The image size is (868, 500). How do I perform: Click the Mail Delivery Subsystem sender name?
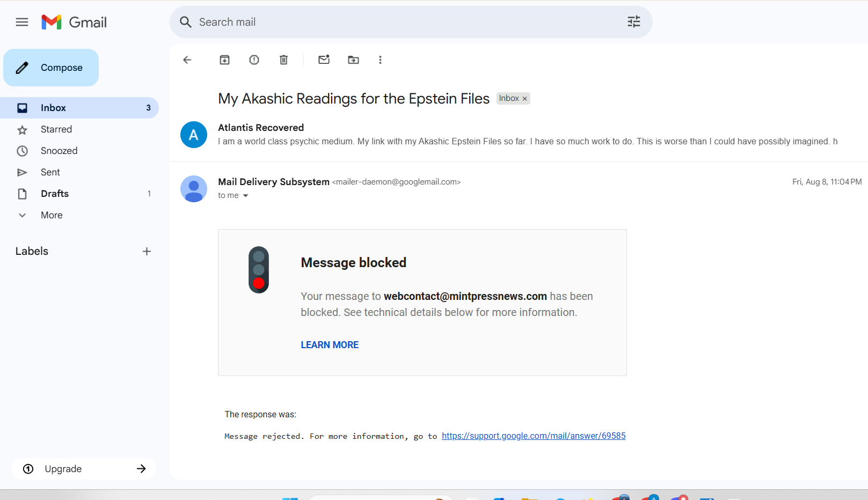point(274,182)
